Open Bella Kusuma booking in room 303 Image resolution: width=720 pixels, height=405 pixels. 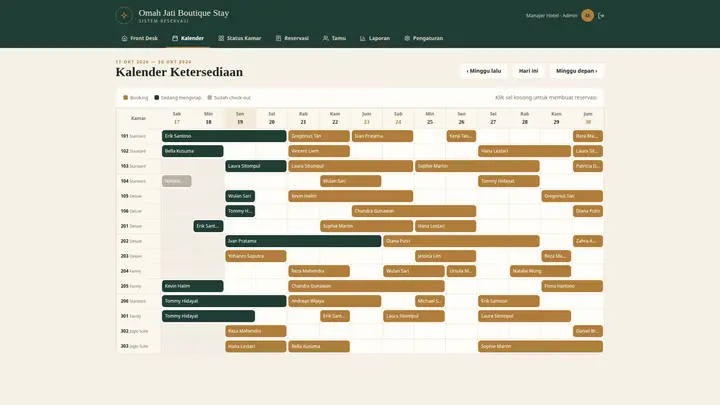319,346
